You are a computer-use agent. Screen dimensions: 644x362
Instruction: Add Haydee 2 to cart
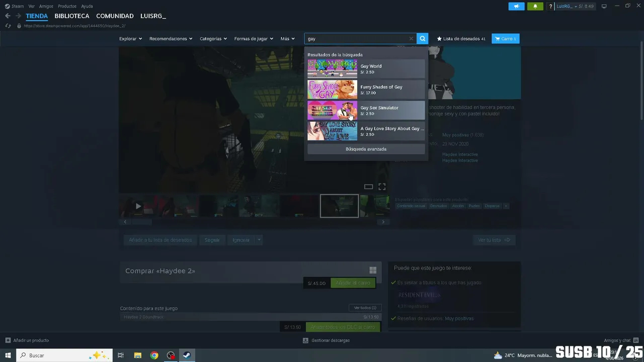[353, 283]
